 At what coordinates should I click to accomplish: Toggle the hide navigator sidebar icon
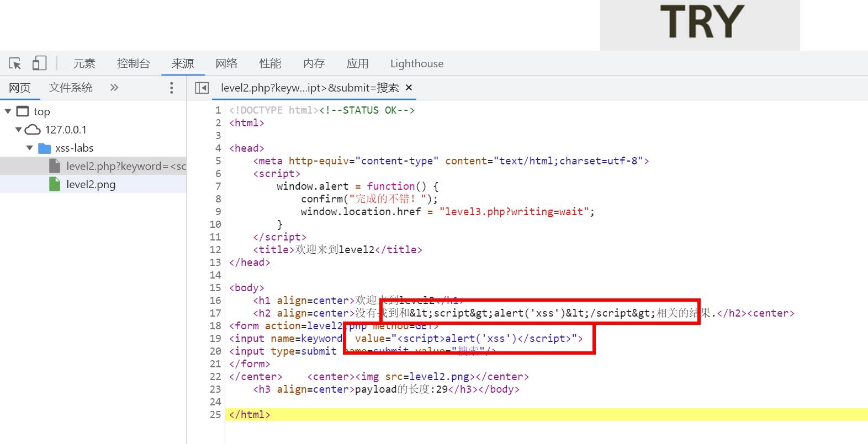[x=202, y=88]
